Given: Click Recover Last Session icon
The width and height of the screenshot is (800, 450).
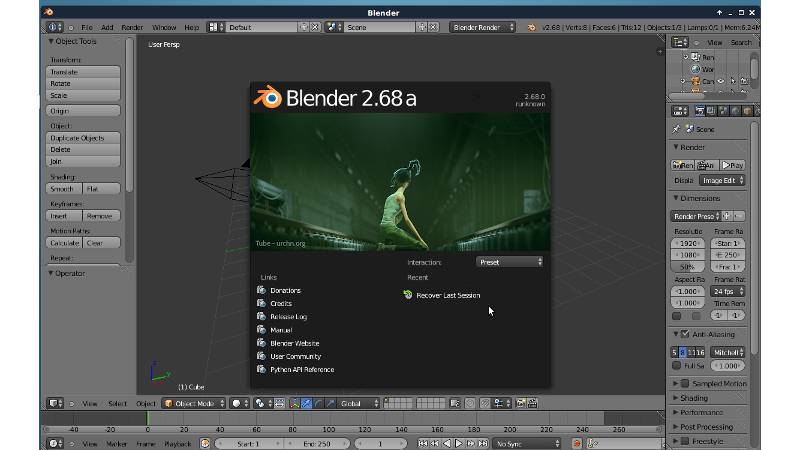Looking at the screenshot, I should pyautogui.click(x=408, y=295).
